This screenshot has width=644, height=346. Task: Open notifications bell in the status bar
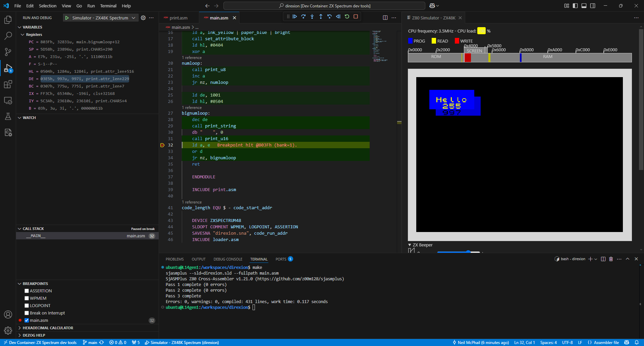click(637, 342)
